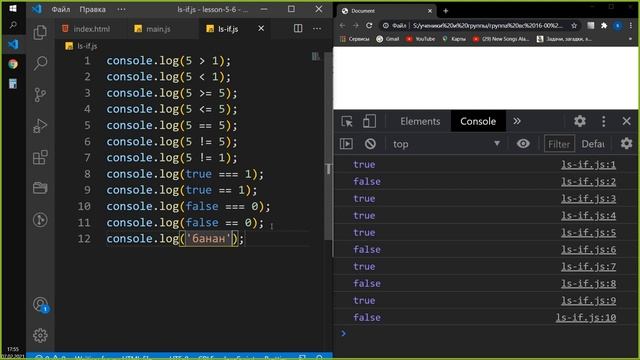Toggle the device toolbar in DevTools
This screenshot has width=640, height=360.
tap(369, 121)
